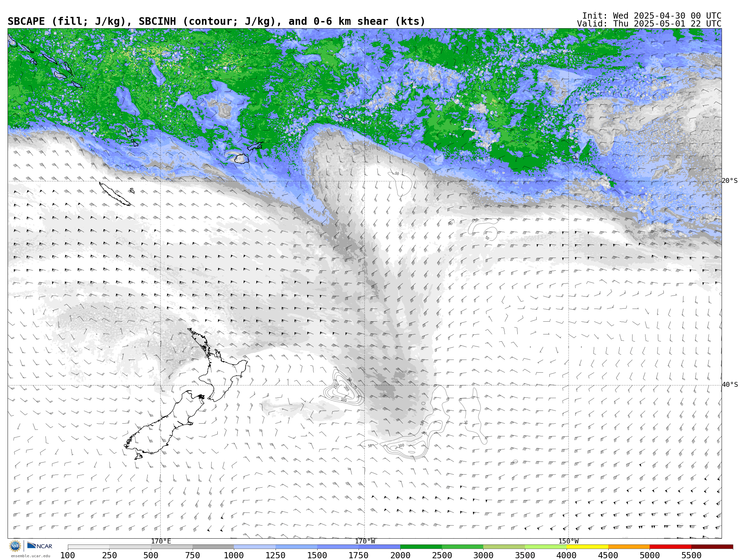Click the NCAR logo
Image resolution: width=744 pixels, height=560 pixels.
pos(40,546)
